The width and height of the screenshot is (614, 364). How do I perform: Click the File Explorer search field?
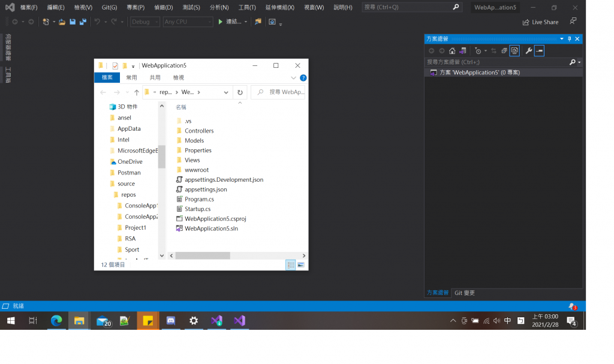[278, 92]
